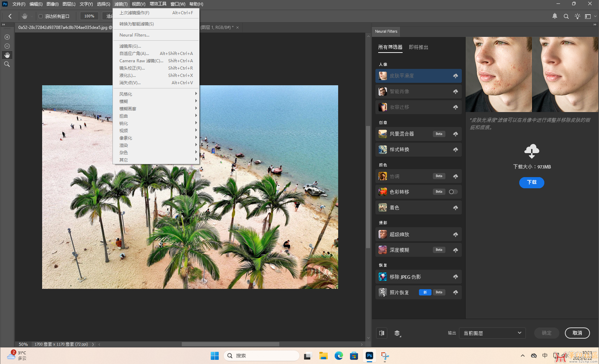Choose Liquify from the Filter menu
Screen dimensions: 599x364
click(x=156, y=75)
